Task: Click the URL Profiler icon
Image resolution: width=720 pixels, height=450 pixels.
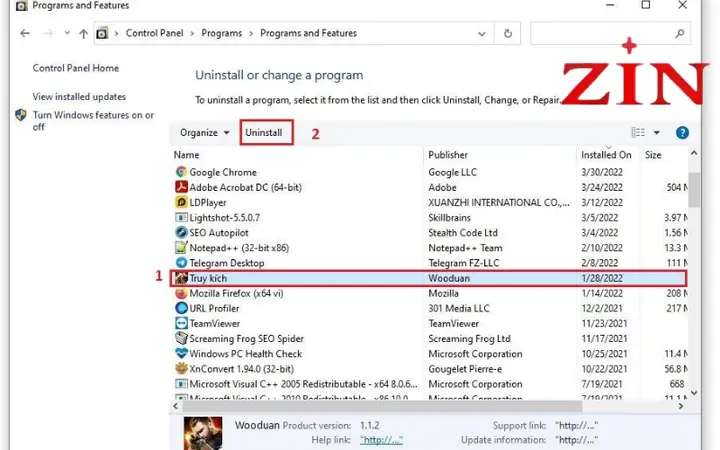Action: [x=181, y=309]
